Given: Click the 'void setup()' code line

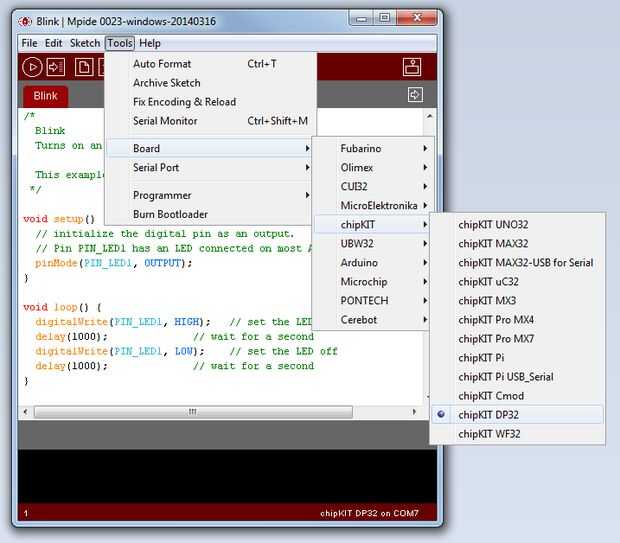Looking at the screenshot, I should (59, 219).
